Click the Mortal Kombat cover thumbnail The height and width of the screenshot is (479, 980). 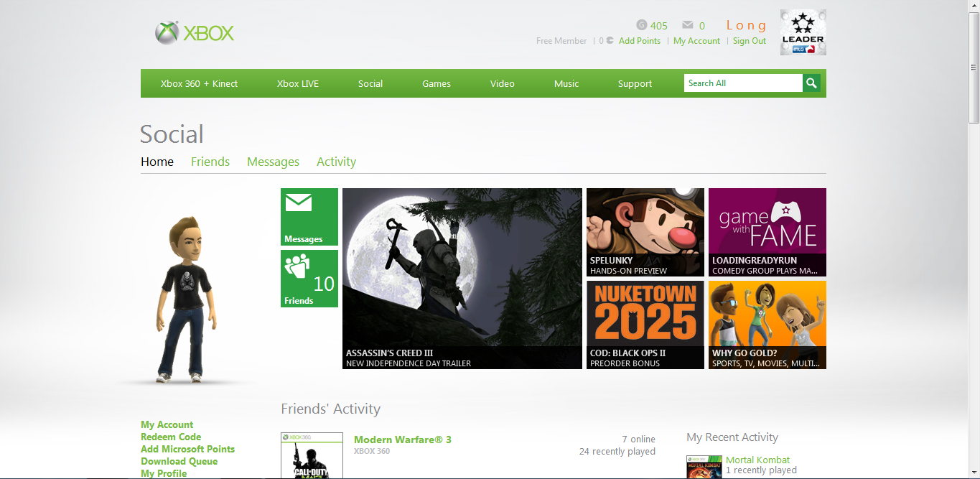(704, 467)
